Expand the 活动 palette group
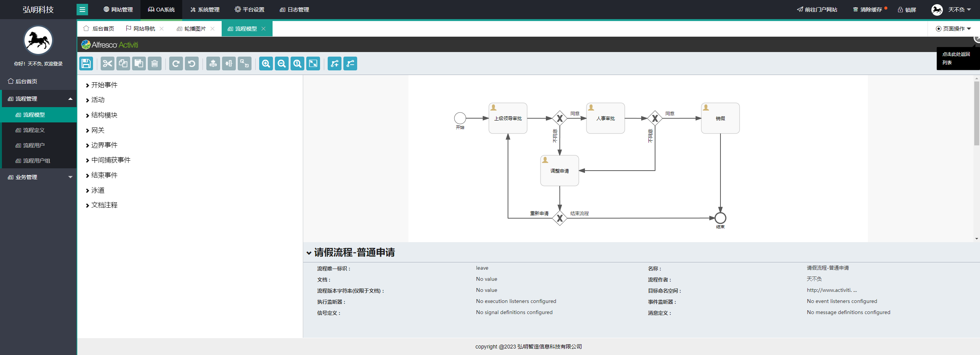Image resolution: width=980 pixels, height=355 pixels. [x=95, y=100]
